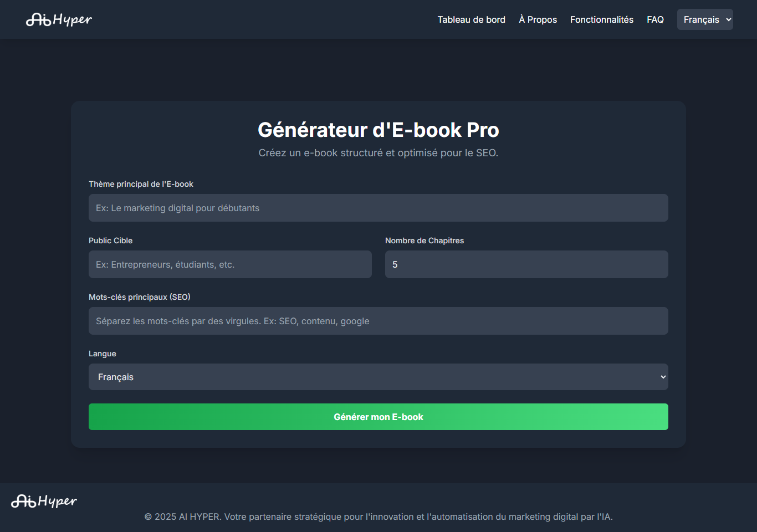Click the Public Cible input field
Viewport: 757px width, 532px height.
tap(230, 264)
